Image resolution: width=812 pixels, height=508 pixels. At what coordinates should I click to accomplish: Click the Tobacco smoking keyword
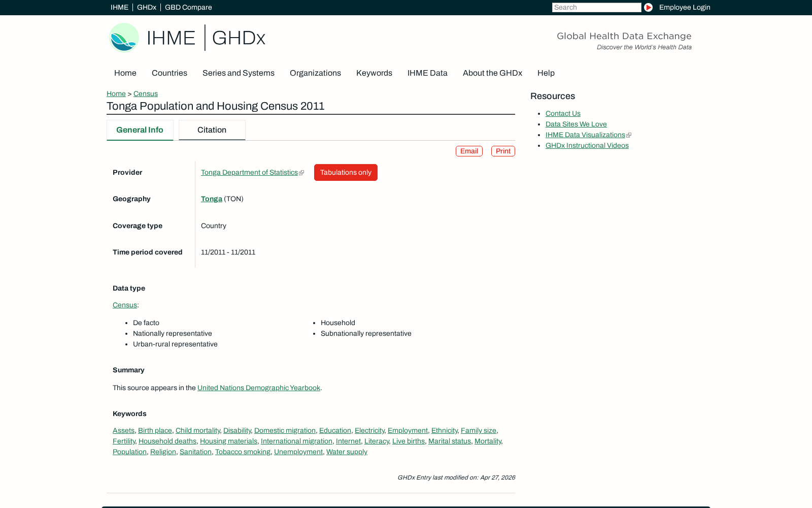tap(243, 452)
